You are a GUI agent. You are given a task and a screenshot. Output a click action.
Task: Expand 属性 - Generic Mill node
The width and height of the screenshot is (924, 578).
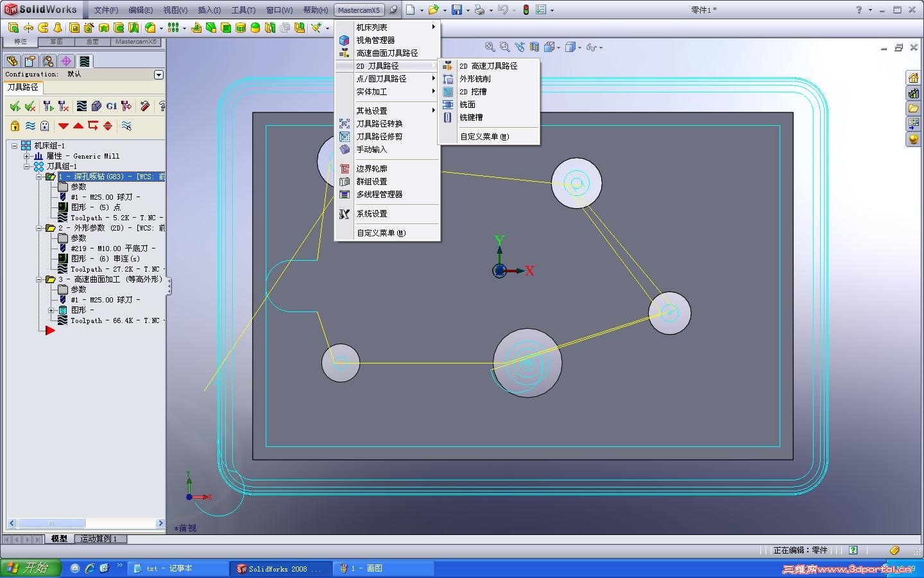(x=26, y=156)
